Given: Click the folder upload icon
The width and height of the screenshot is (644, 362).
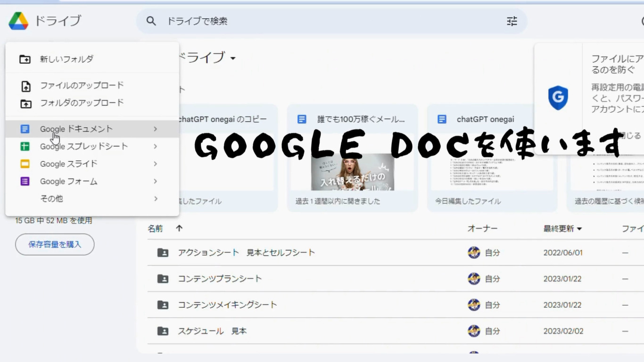Looking at the screenshot, I should click(25, 103).
